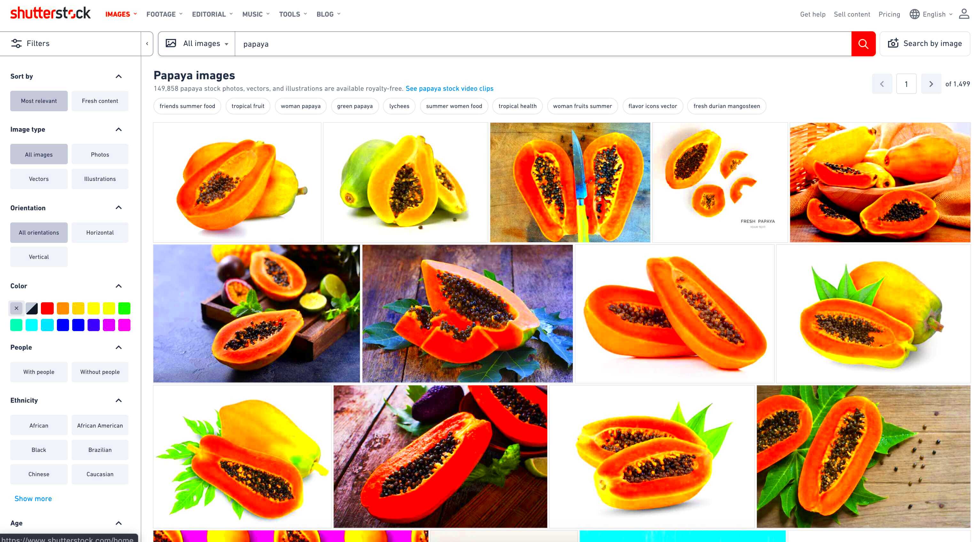Toggle the With people filter
980x542 pixels.
click(38, 372)
